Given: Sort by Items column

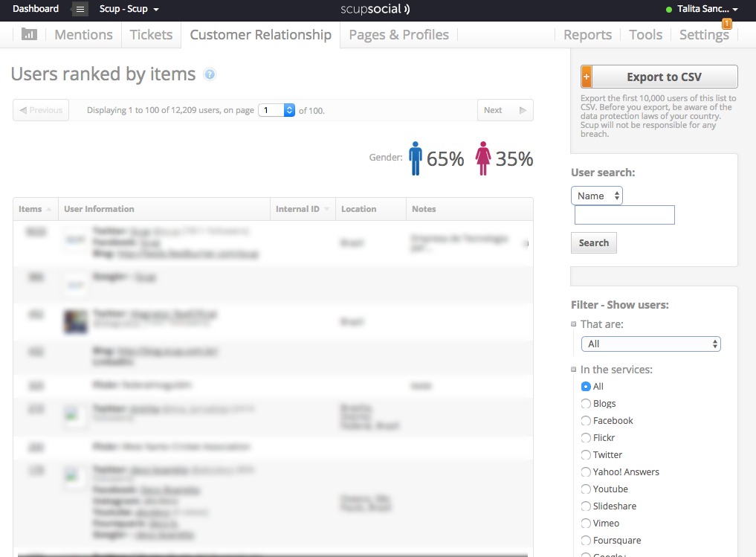Looking at the screenshot, I should click(x=35, y=209).
